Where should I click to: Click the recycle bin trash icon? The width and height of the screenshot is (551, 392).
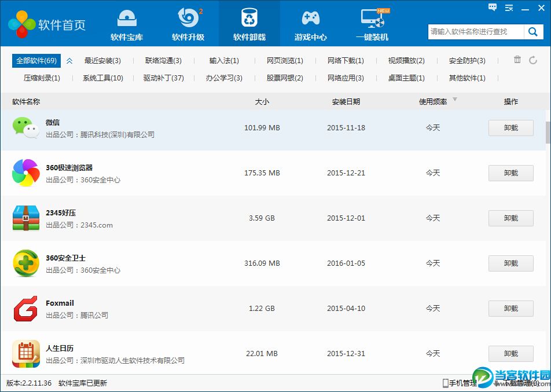[x=517, y=60]
